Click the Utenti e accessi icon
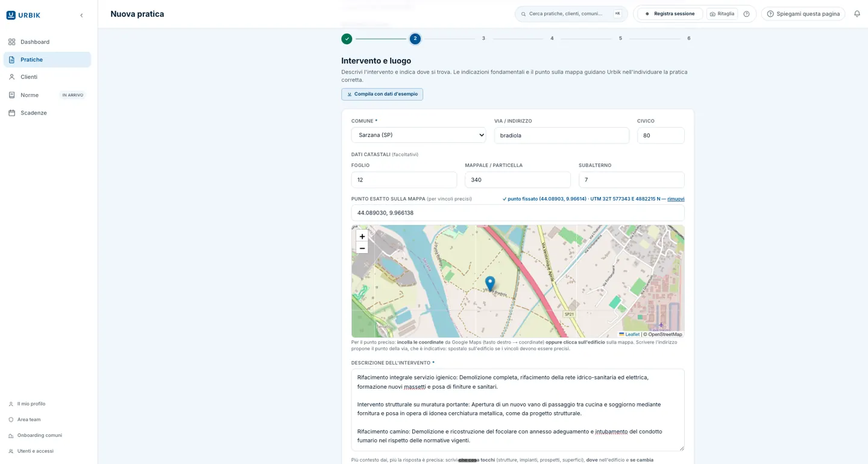 pos(11,451)
